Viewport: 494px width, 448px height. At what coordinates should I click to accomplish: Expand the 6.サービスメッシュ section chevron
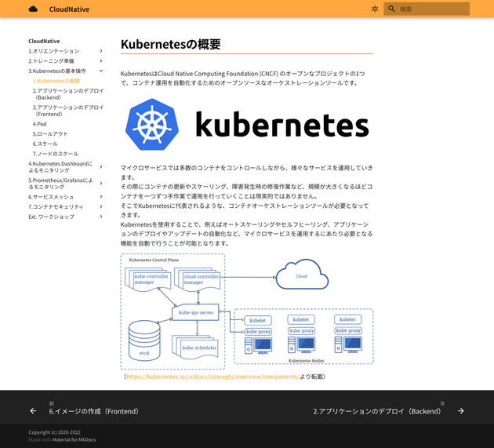(101, 197)
